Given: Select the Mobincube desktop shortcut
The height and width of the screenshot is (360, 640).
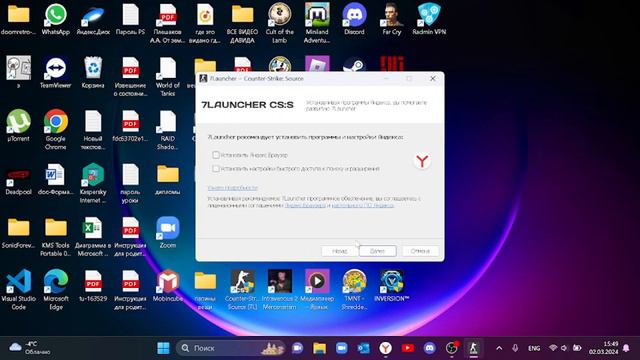Looking at the screenshot, I should 168,286.
